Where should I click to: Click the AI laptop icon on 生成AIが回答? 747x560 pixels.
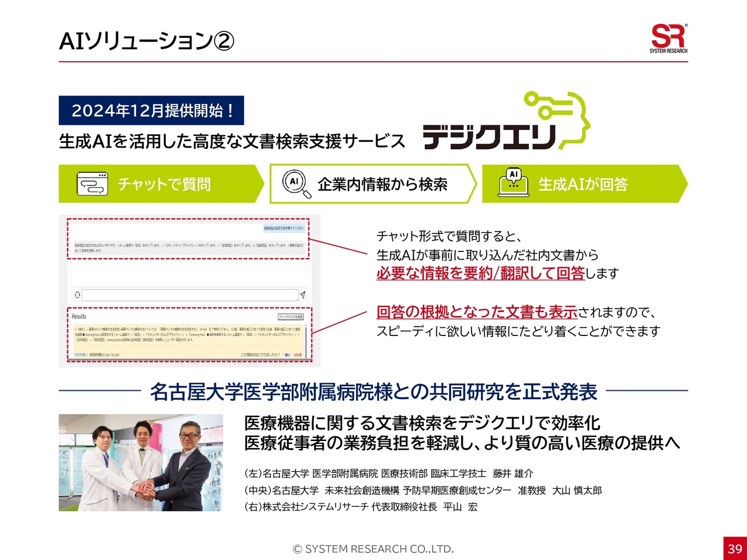tap(513, 183)
